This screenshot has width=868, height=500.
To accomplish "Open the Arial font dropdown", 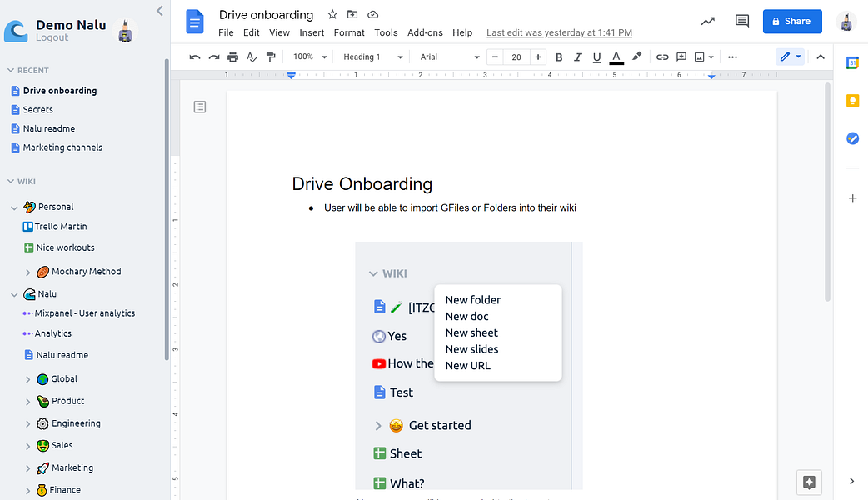I will point(449,57).
